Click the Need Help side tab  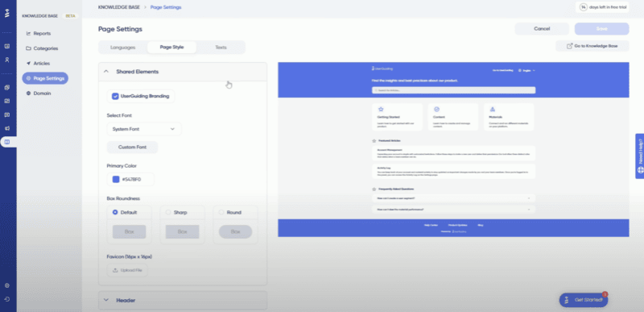click(639, 156)
